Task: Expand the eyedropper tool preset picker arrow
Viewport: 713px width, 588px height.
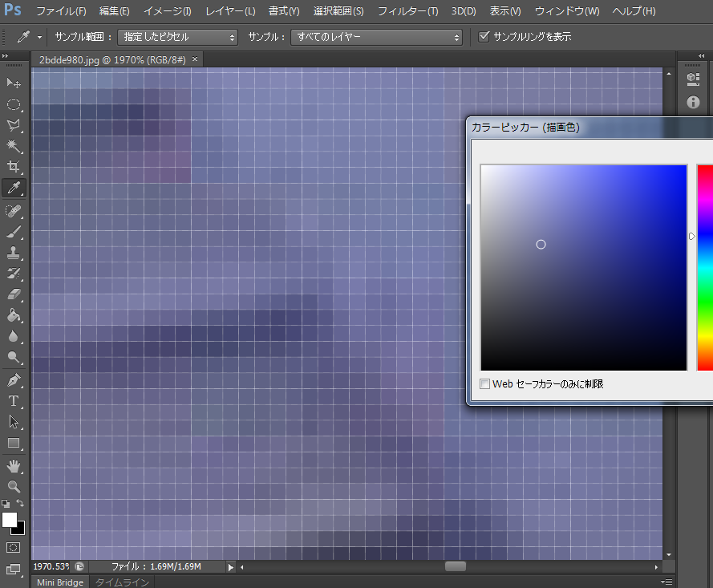Action: [39, 37]
